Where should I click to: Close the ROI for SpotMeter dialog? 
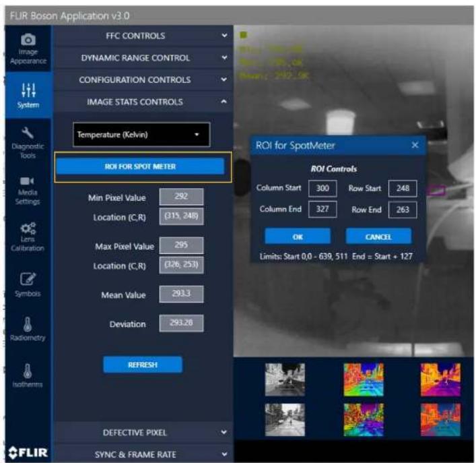point(415,145)
